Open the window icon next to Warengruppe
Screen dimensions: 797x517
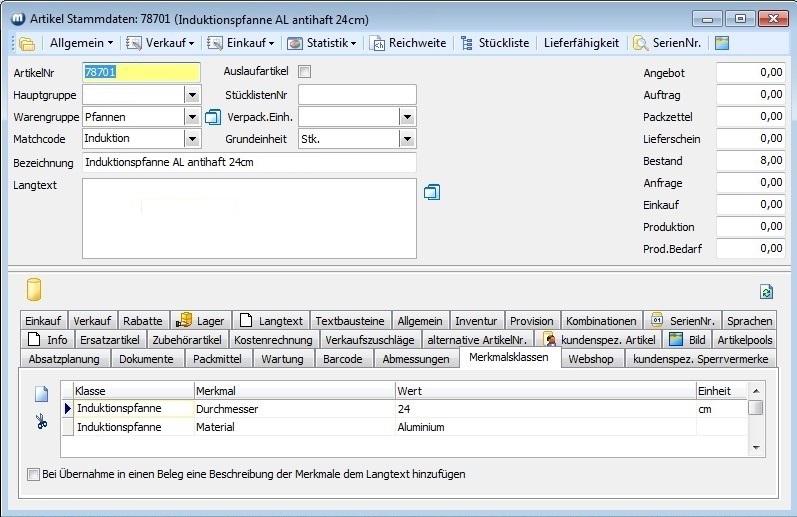[x=212, y=117]
